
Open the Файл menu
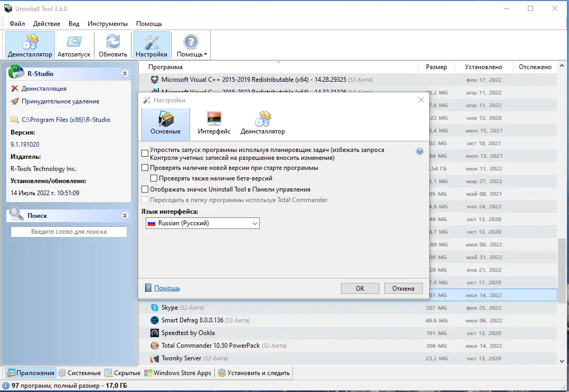17,24
